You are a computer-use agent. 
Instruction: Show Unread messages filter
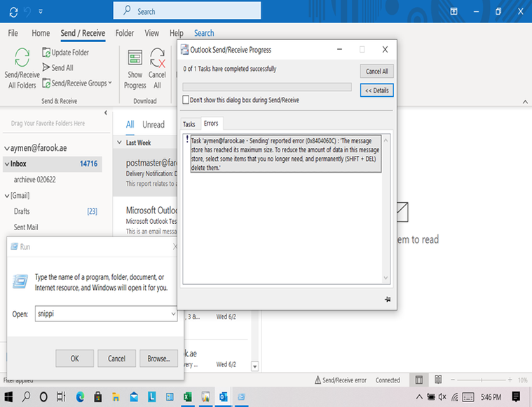[154, 124]
